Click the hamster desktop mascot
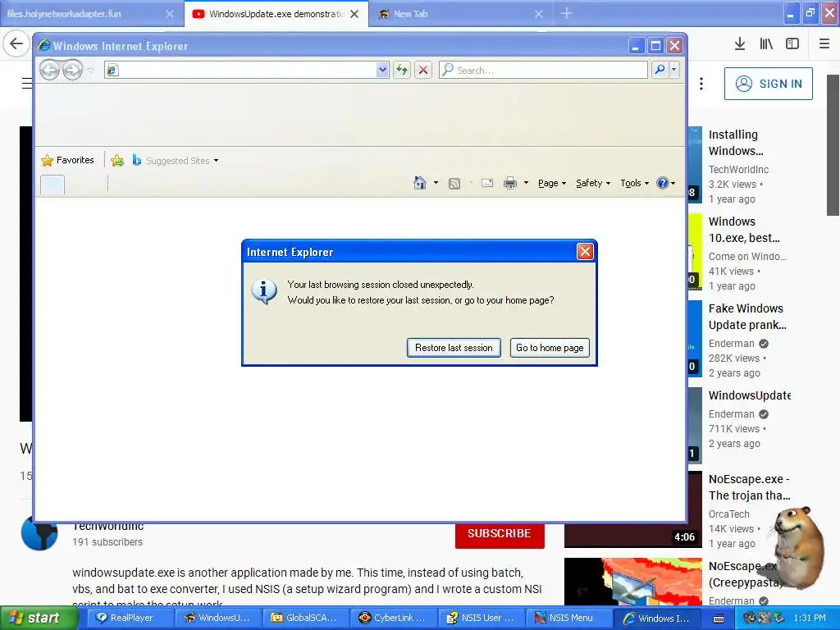Screen dimensions: 840x630 point(799,546)
